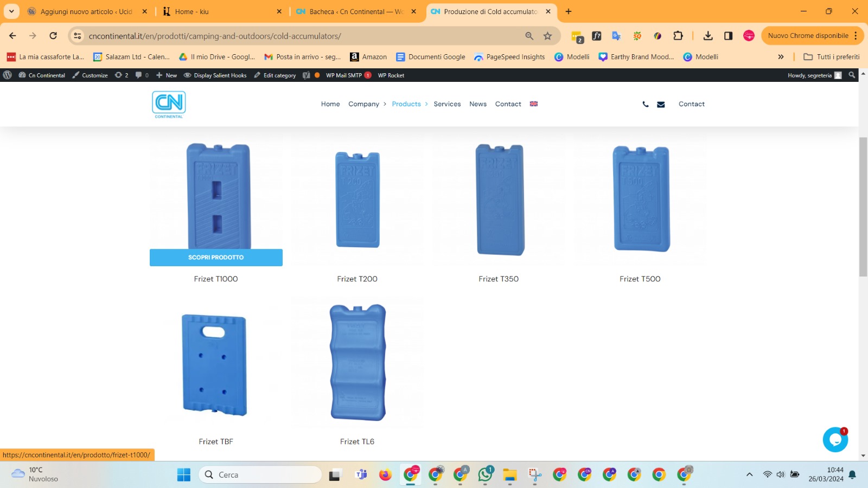Expand the Company submenu
This screenshot has width=868, height=488.
(x=385, y=104)
